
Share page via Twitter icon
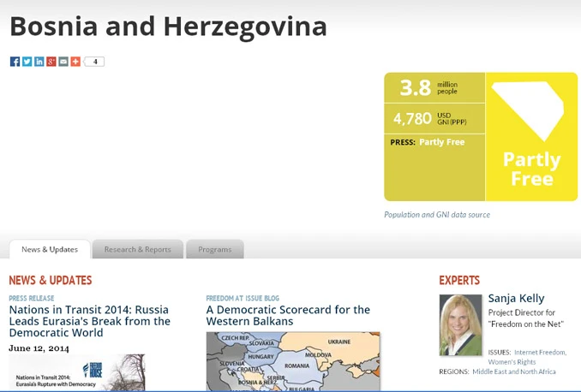point(27,62)
